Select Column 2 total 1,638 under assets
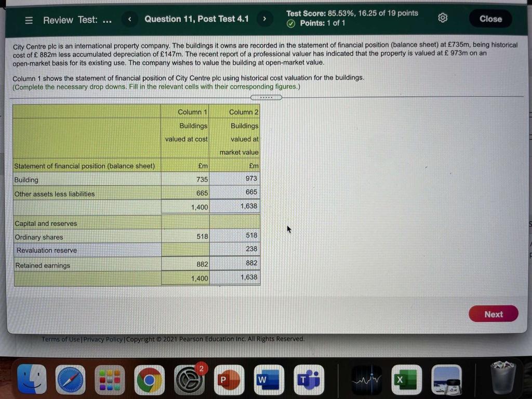The width and height of the screenshot is (532, 399). (235, 206)
